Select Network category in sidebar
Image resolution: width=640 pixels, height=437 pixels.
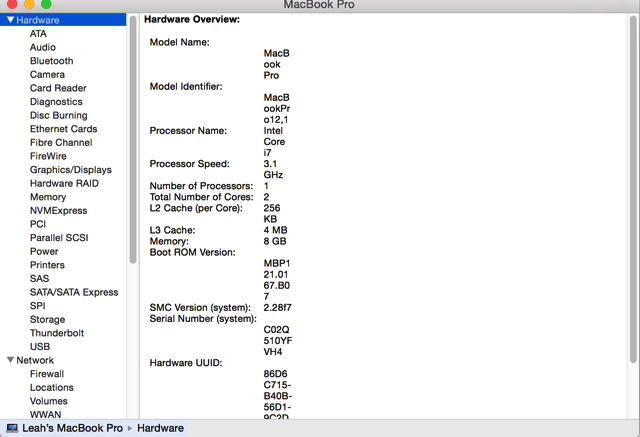coord(35,360)
